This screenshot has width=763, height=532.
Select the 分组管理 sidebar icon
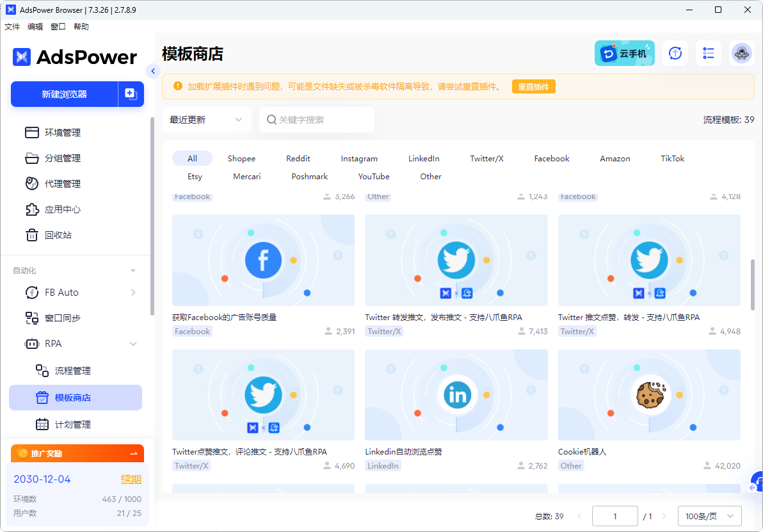click(x=31, y=158)
